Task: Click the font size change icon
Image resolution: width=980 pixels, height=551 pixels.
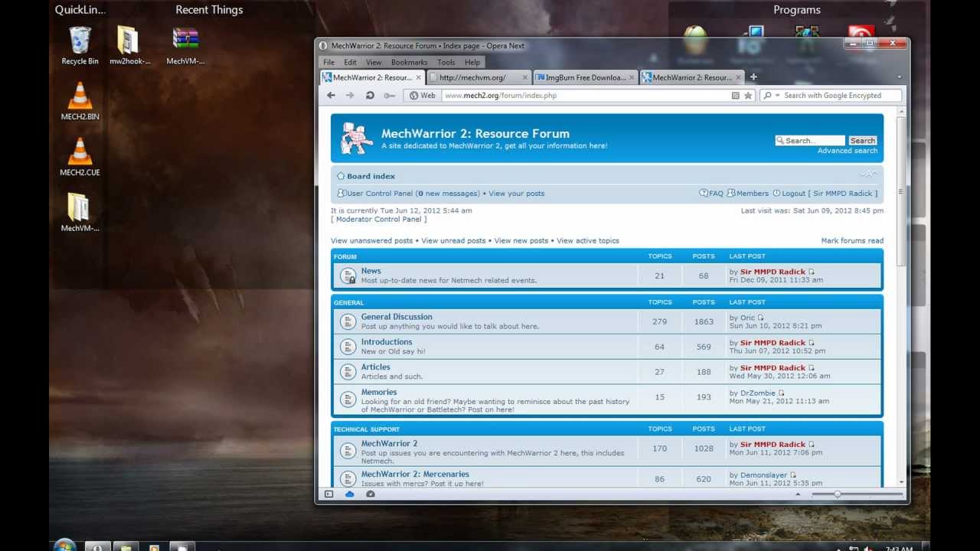Action: 868,175
